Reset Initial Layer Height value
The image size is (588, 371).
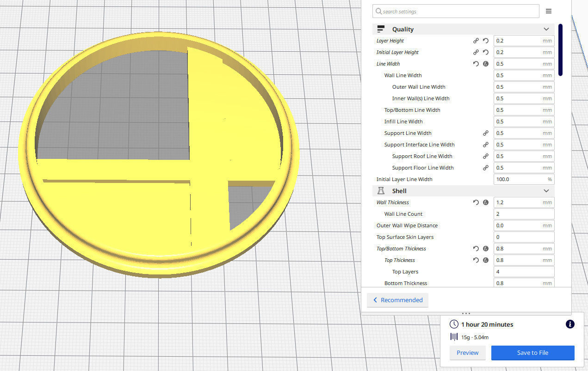(486, 52)
